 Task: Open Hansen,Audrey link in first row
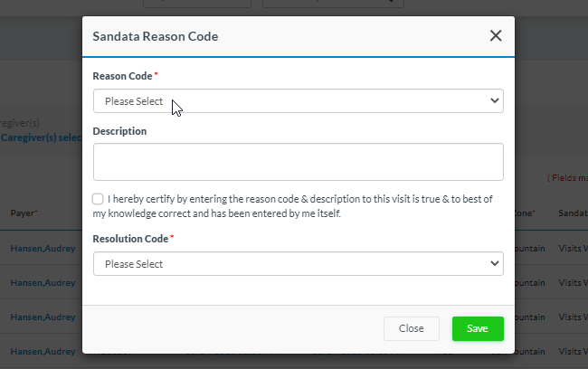coord(43,248)
